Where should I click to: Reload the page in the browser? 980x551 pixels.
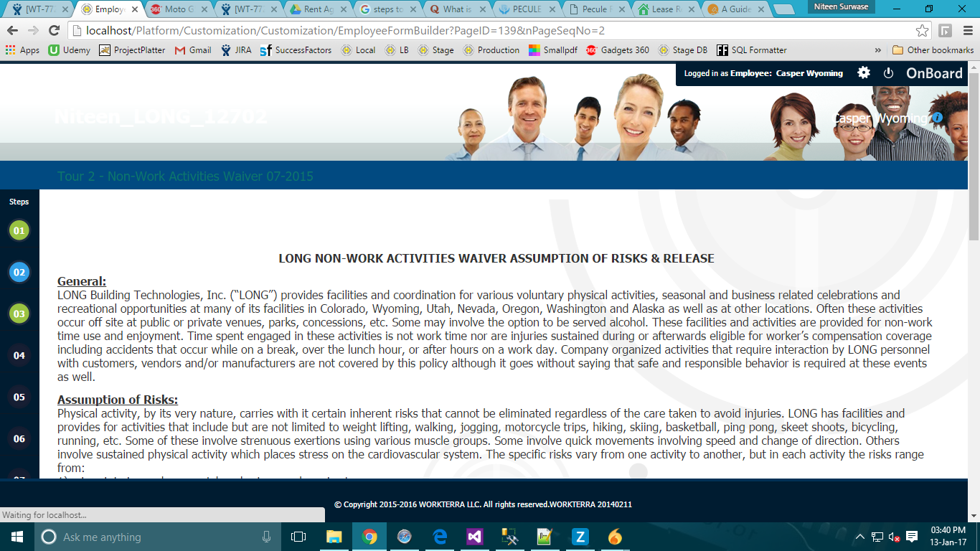[54, 31]
